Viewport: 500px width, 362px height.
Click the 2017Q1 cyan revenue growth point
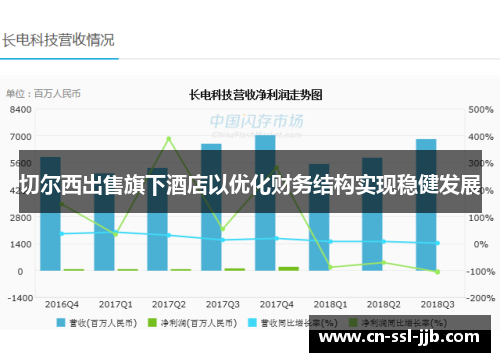click(115, 232)
